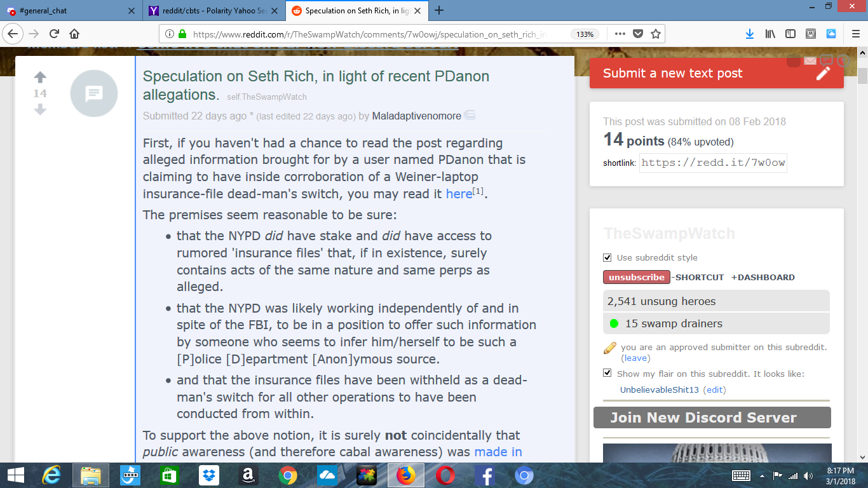Open the Firefox hamburger menu
Viewport: 868px width, 488px height.
coord(850,34)
